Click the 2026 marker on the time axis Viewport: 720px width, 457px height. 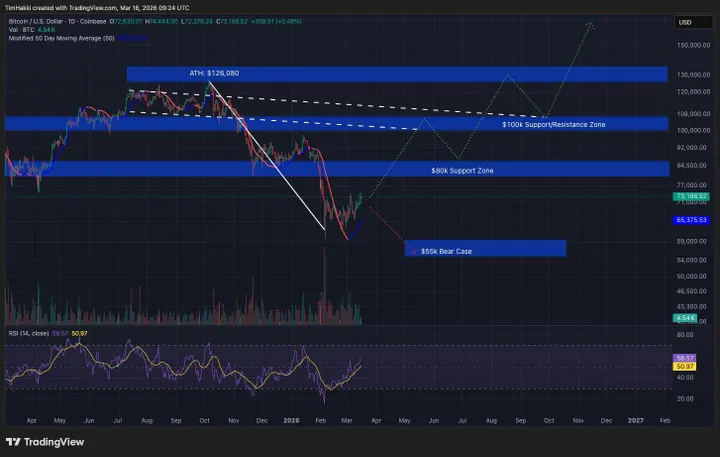click(x=293, y=422)
